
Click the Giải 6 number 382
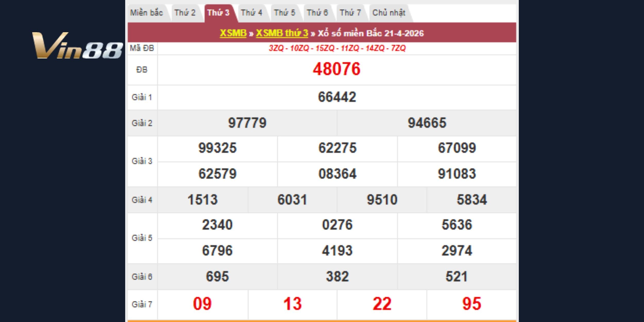click(x=337, y=277)
